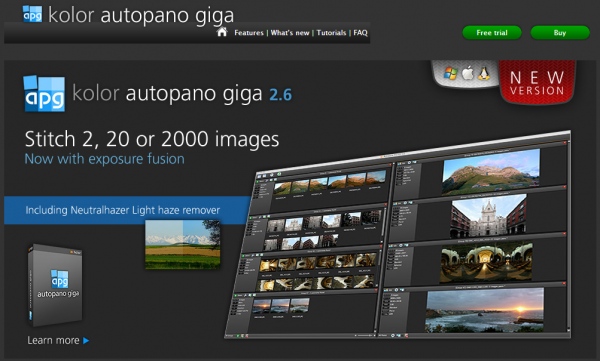Click the sunset coast panorama preview

(485, 310)
